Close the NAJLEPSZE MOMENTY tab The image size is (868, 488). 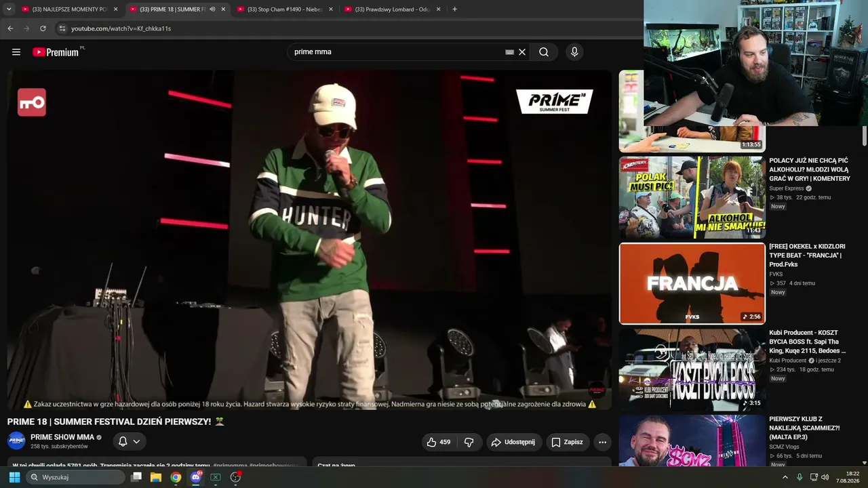pyautogui.click(x=115, y=9)
